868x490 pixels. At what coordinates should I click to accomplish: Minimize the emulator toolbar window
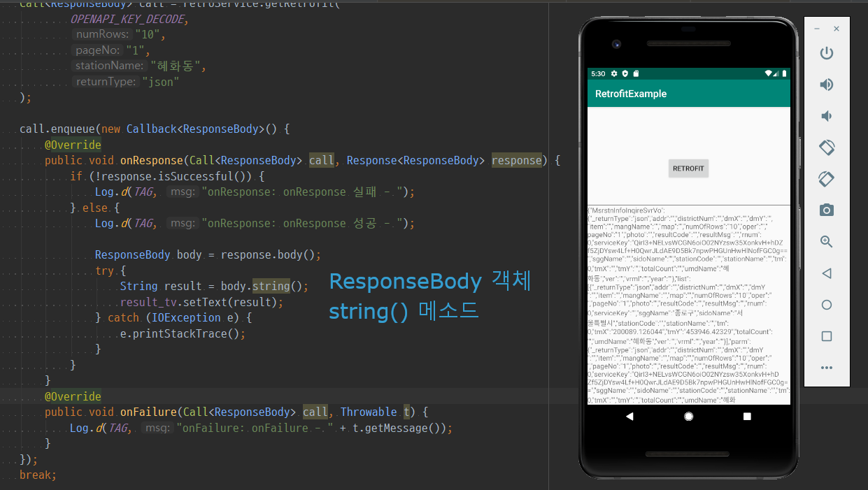coord(817,29)
